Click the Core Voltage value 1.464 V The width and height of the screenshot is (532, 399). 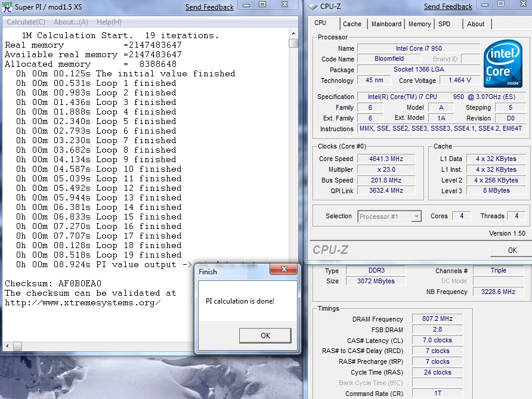(x=459, y=80)
